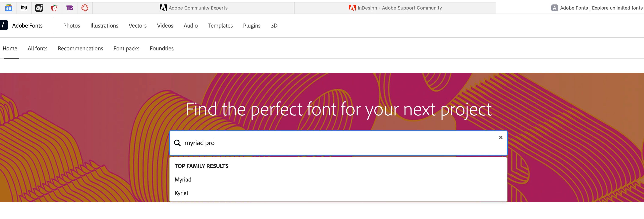Open the 'ai' pinned tab
644x219 pixels.
click(x=39, y=8)
